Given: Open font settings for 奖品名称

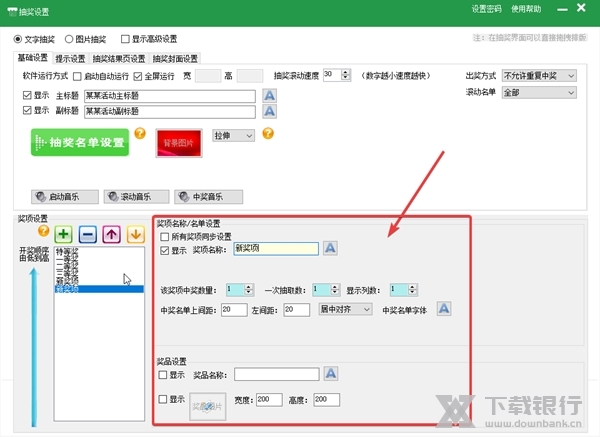Looking at the screenshot, I should coord(331,373).
